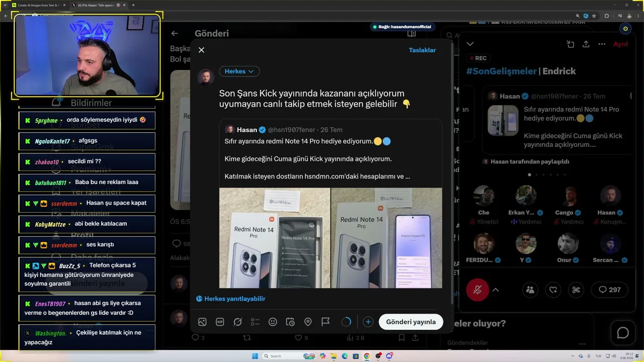Open reader view icon in Gönderi header
This screenshot has height=362, width=644.
tap(412, 34)
